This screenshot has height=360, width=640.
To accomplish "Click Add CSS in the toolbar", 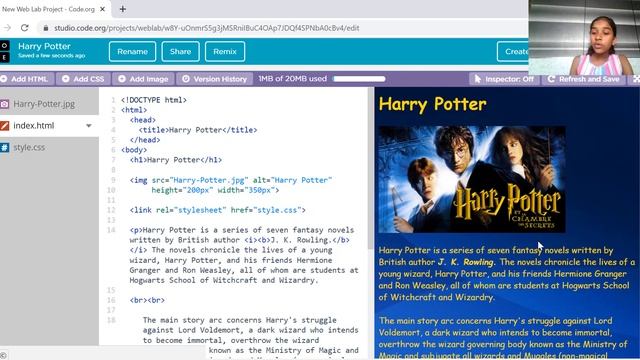I will pyautogui.click(x=83, y=79).
